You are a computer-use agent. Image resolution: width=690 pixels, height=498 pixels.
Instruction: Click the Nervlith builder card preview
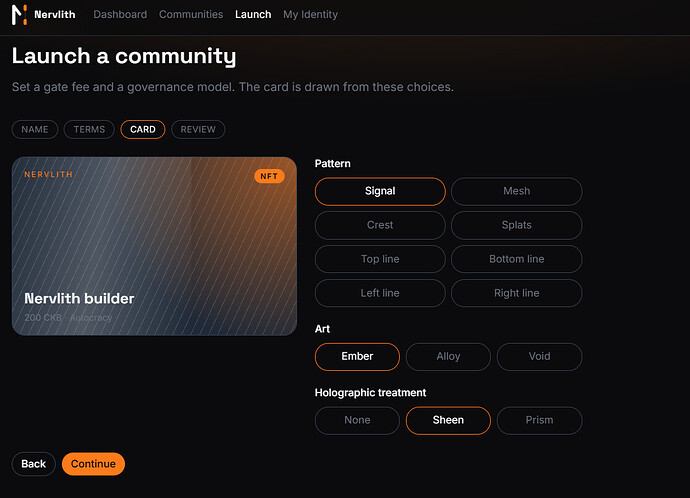154,246
